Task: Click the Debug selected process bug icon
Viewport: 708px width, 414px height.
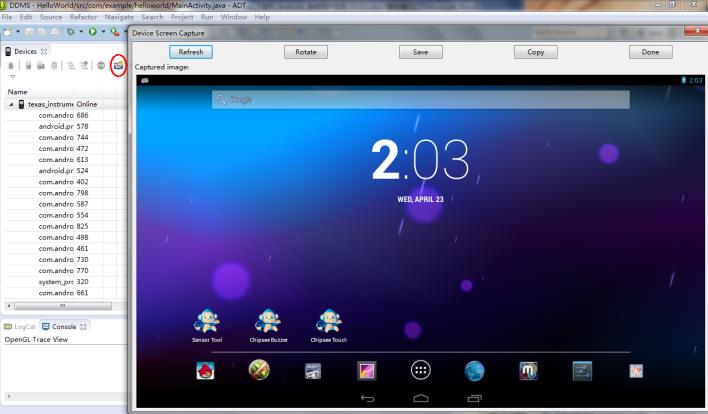Action: [x=11, y=66]
